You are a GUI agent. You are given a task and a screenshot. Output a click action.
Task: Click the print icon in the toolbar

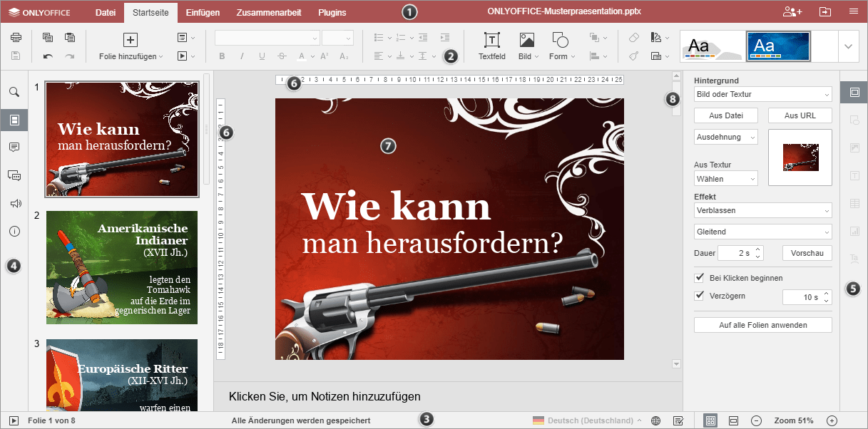[x=16, y=38]
